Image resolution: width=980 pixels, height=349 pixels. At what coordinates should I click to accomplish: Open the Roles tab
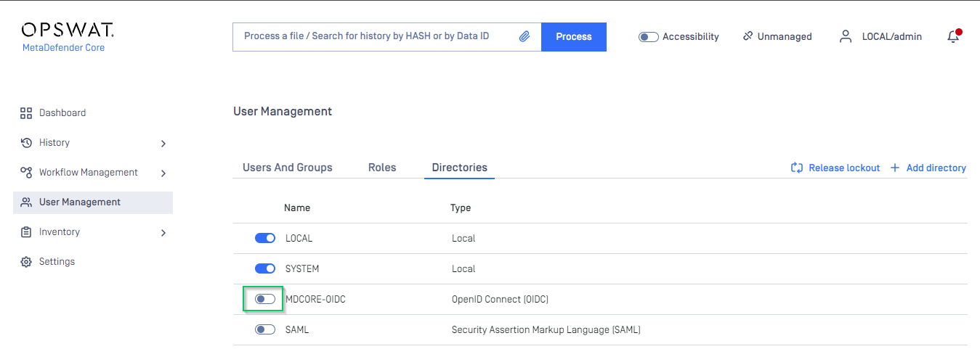(x=382, y=168)
